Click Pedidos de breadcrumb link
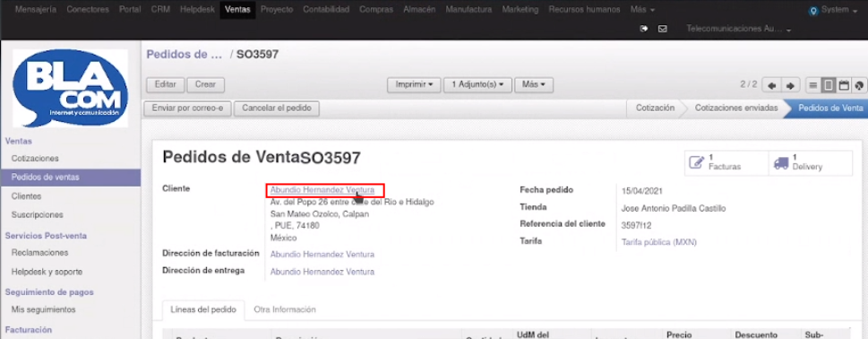Viewport: 868px width, 339px height. [x=184, y=55]
